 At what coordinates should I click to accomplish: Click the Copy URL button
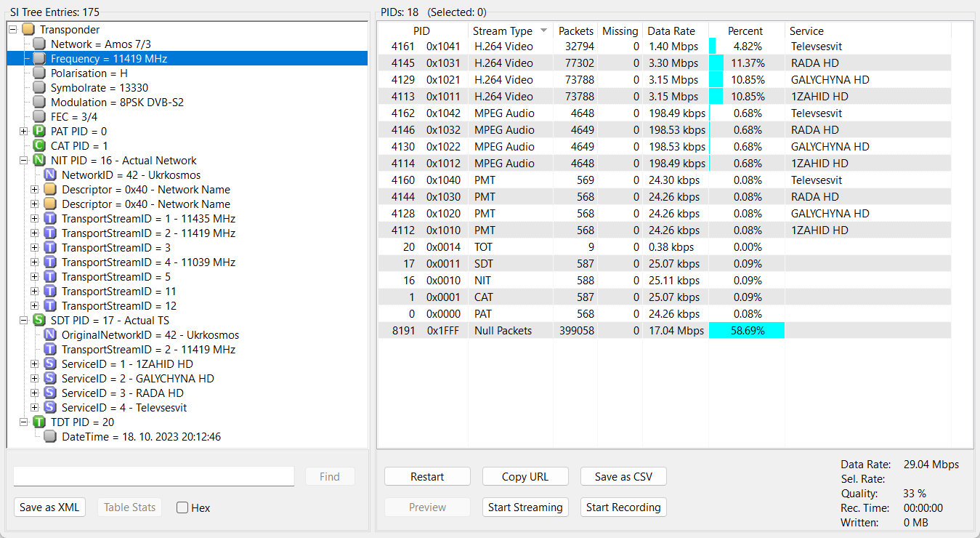(x=525, y=477)
